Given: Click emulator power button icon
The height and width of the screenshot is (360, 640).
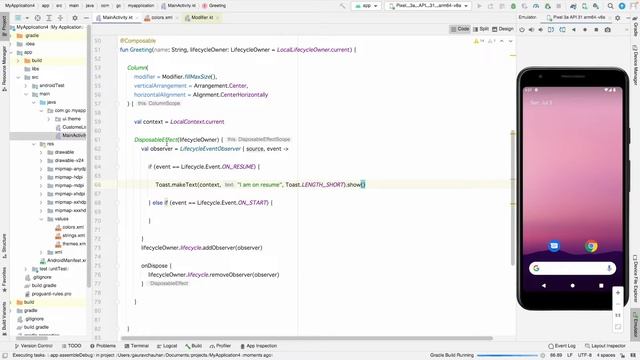Looking at the screenshot, I should (x=522, y=29).
